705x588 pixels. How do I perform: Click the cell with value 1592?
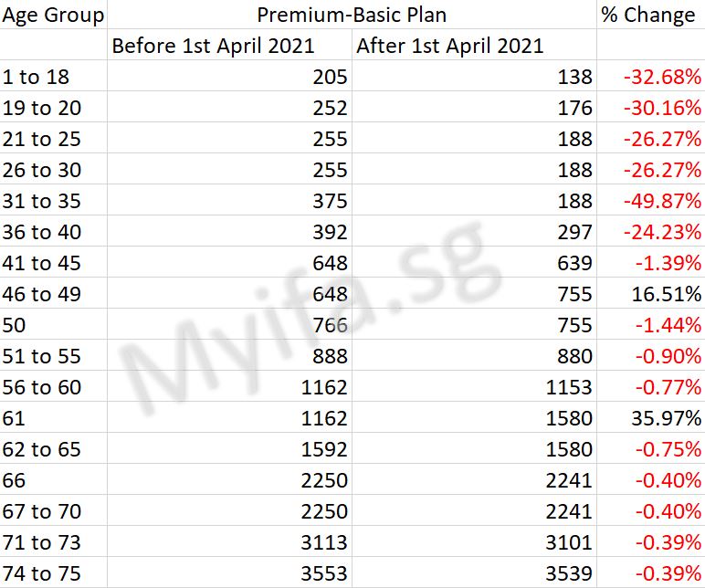323,450
